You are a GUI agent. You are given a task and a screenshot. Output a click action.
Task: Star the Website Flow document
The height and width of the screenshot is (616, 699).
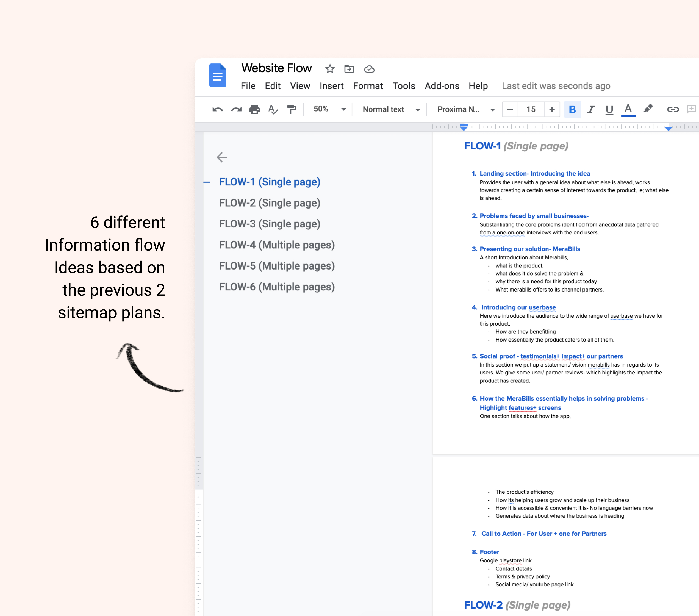pyautogui.click(x=330, y=69)
